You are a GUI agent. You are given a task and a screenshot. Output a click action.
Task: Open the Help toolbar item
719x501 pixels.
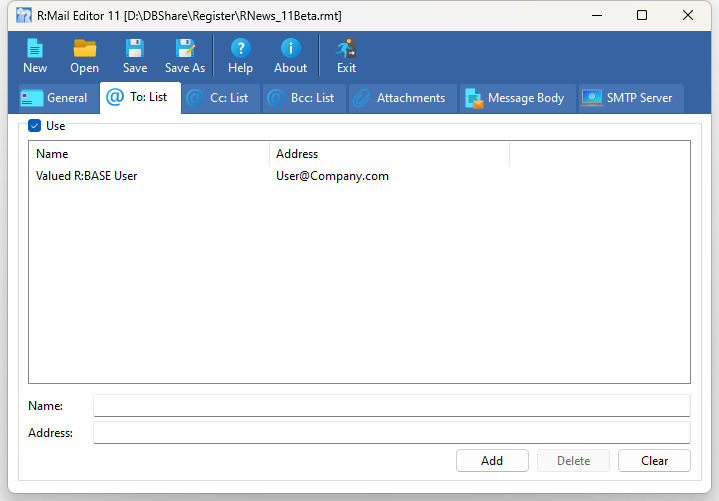(240, 56)
